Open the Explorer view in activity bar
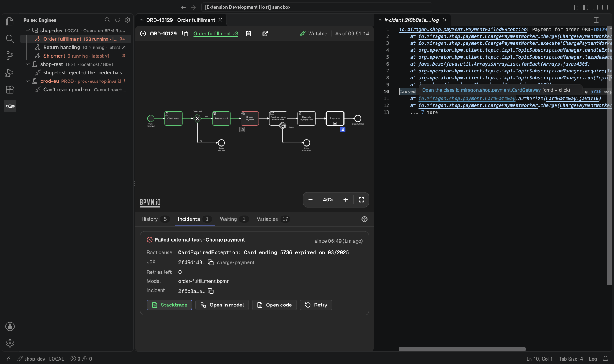This screenshot has height=364, width=614. tap(10, 22)
